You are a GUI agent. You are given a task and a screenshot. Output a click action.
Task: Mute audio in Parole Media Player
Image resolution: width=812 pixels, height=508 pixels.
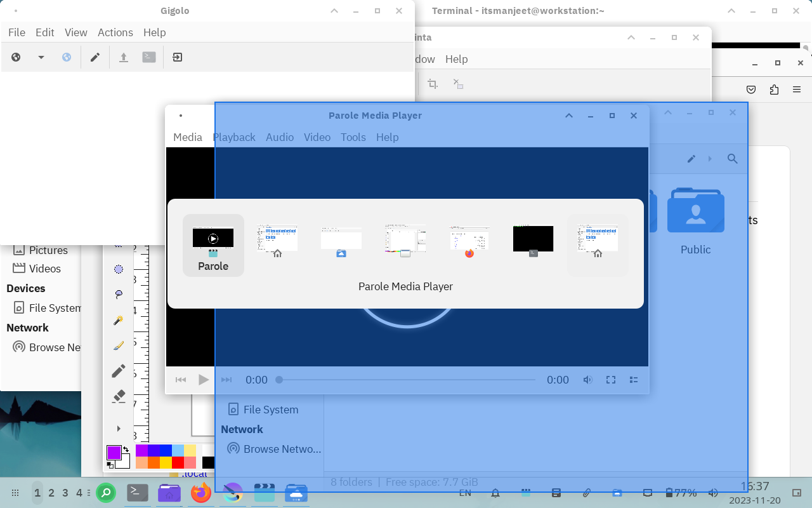tap(588, 379)
